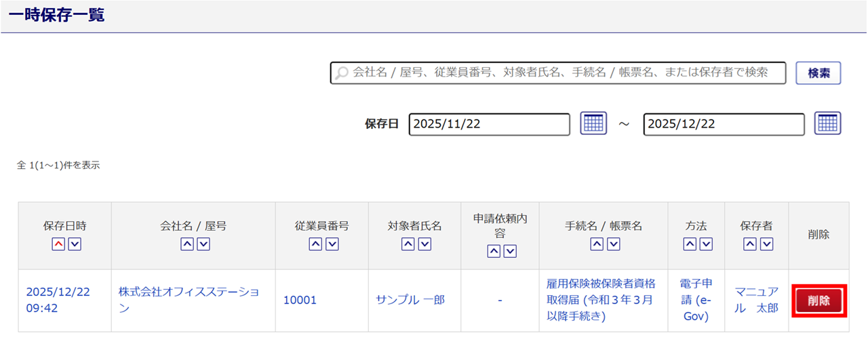Click end date field 2025/12/22
This screenshot has height=344, width=868.
pyautogui.click(x=724, y=124)
